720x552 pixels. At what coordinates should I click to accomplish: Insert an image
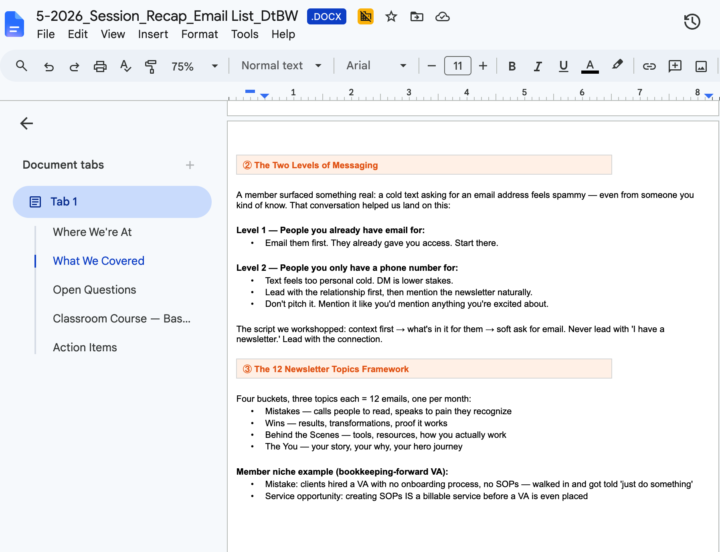701,67
